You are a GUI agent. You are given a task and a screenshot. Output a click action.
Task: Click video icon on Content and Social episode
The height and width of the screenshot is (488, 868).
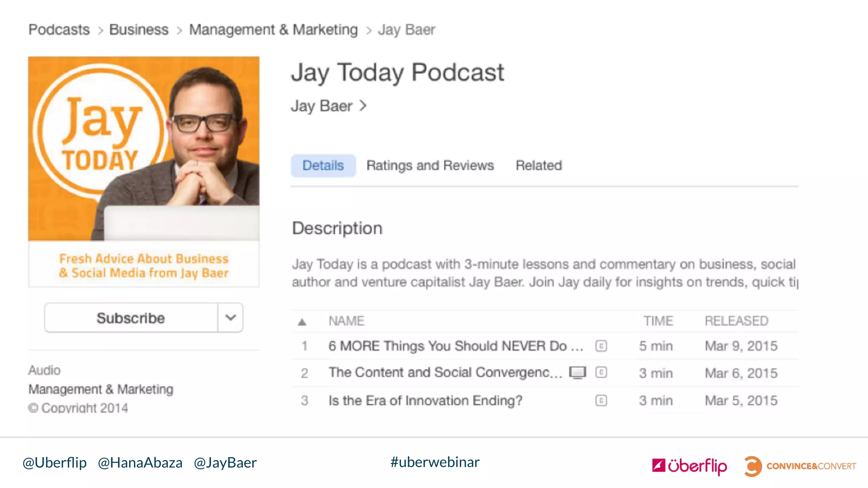[577, 373]
